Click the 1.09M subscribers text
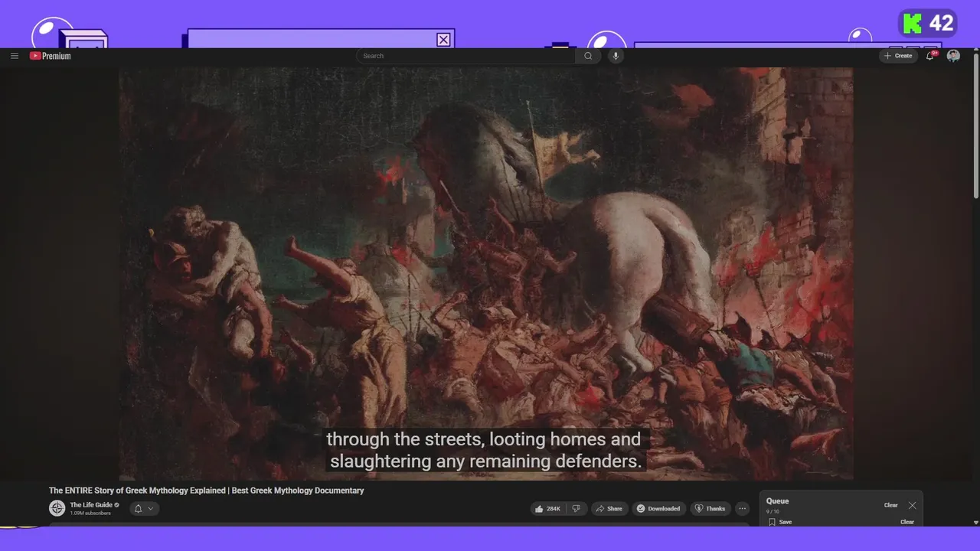Image resolution: width=980 pixels, height=551 pixels. (x=90, y=514)
